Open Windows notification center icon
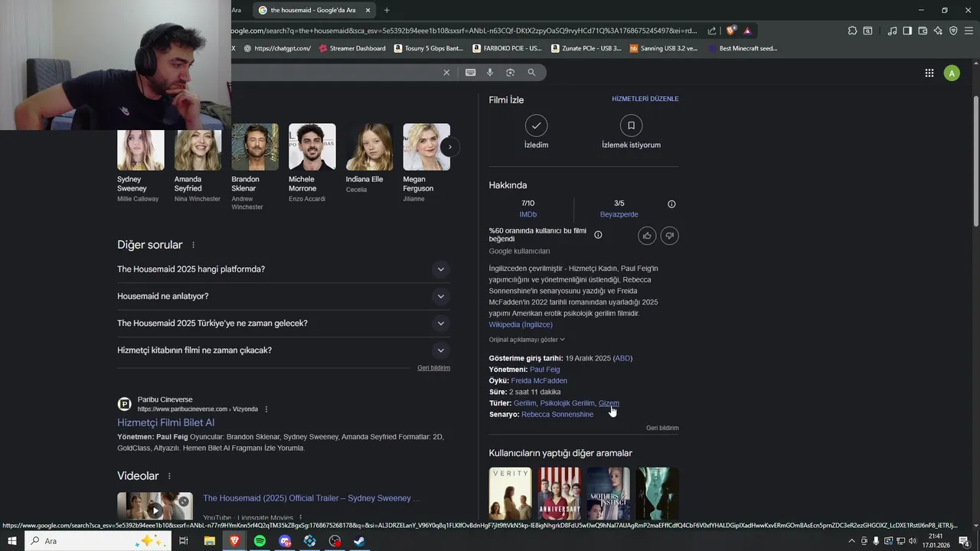This screenshot has width=980, height=551. 964,541
